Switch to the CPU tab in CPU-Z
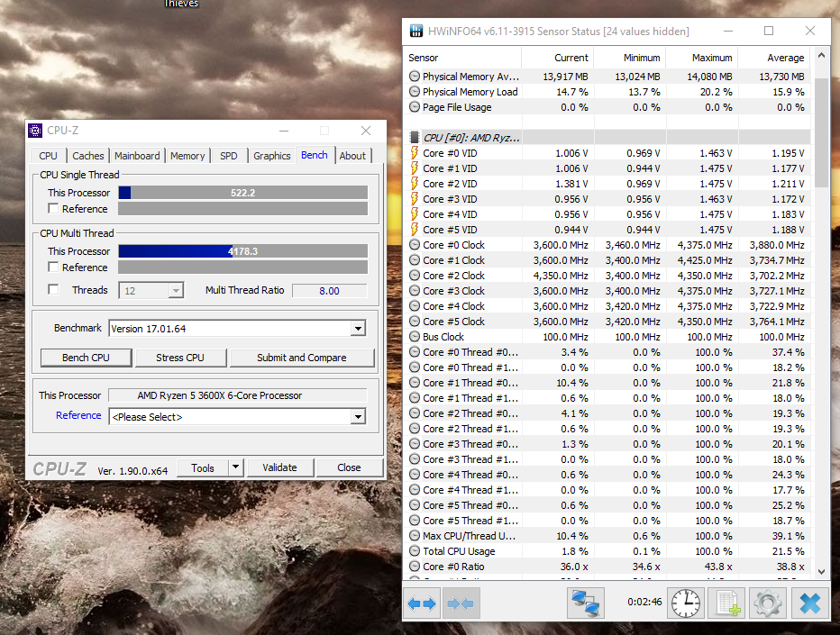 click(48, 156)
